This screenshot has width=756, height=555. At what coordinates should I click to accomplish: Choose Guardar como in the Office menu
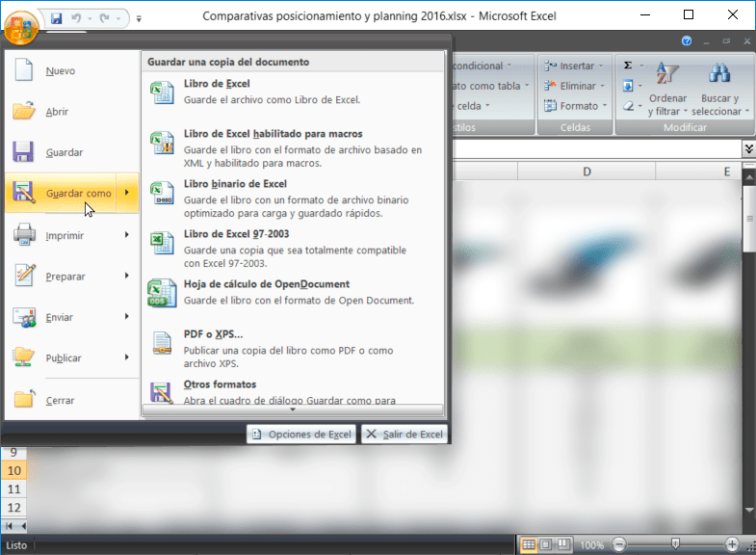tap(61, 193)
